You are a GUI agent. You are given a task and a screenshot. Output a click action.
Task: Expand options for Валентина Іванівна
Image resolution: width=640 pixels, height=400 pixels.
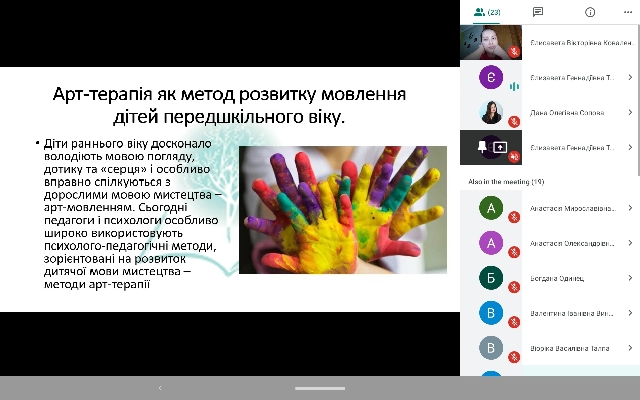[x=630, y=313]
